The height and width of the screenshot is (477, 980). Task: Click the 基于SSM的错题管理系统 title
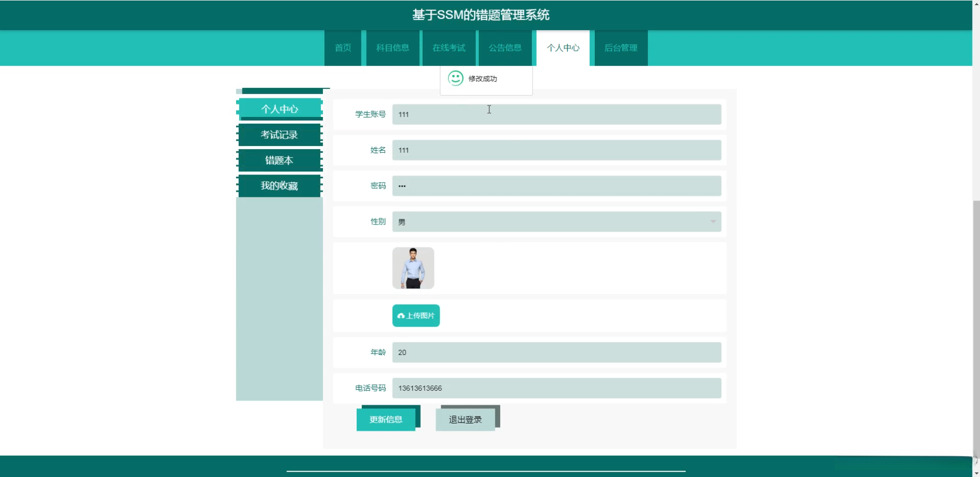pyautogui.click(x=481, y=15)
